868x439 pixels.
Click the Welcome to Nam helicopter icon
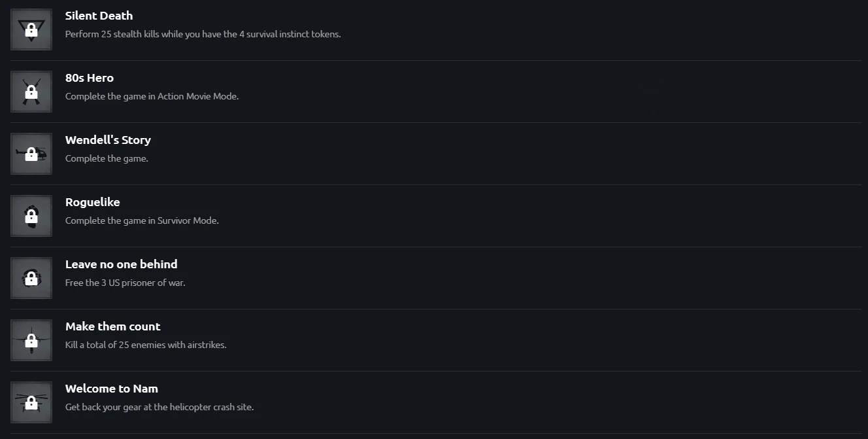(x=31, y=402)
